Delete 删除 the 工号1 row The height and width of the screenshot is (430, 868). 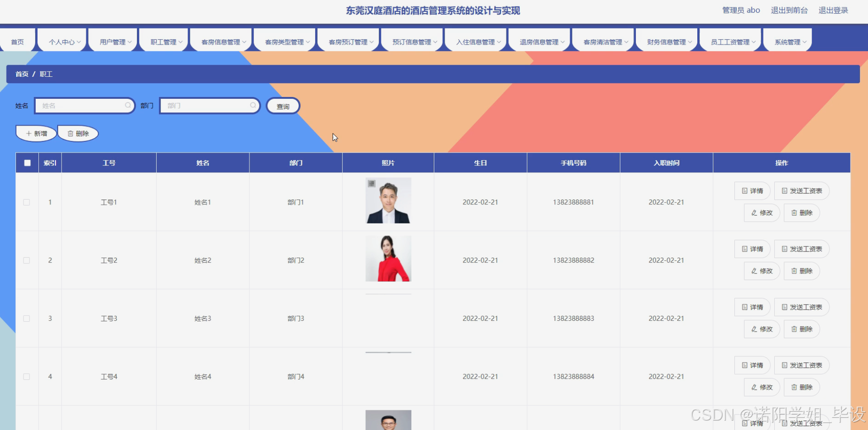click(802, 213)
